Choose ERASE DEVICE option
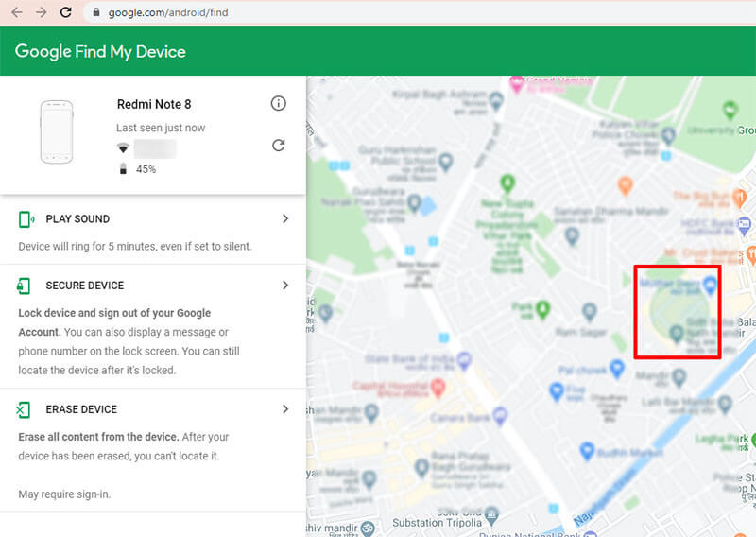This screenshot has width=756, height=537. (81, 409)
